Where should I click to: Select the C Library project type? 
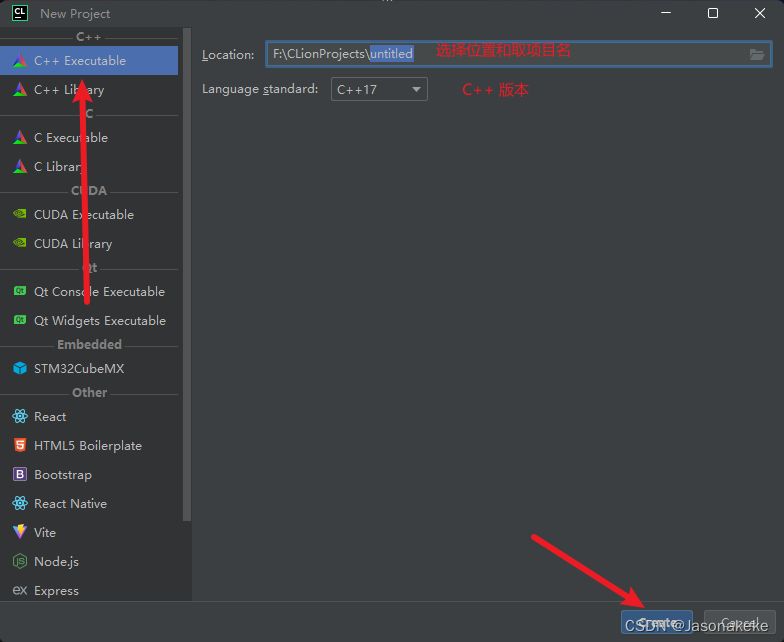point(89,166)
